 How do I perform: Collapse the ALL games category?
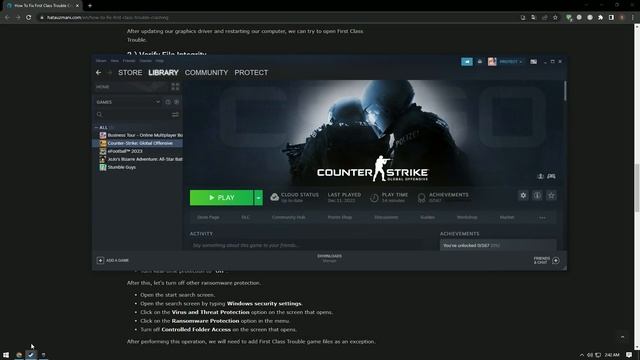click(96, 127)
